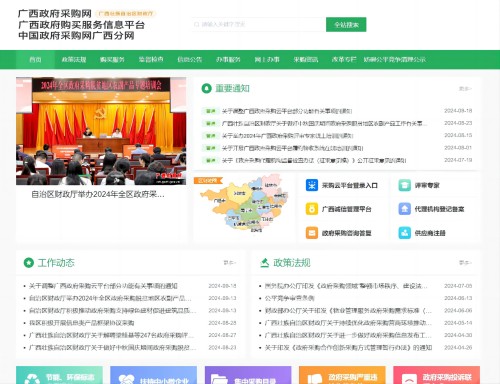Open the 政府采购咨询答复 orange icon
The image size is (500, 384).
point(312,233)
